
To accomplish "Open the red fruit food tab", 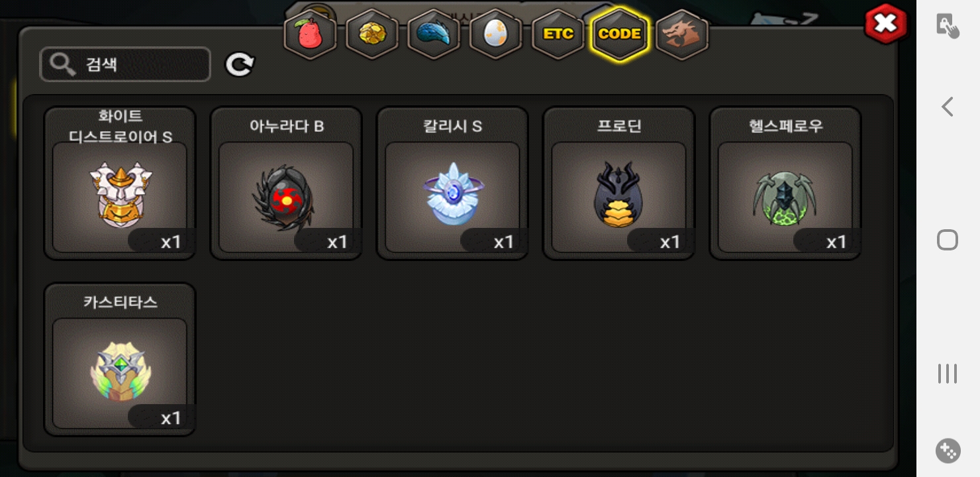I will point(310,34).
